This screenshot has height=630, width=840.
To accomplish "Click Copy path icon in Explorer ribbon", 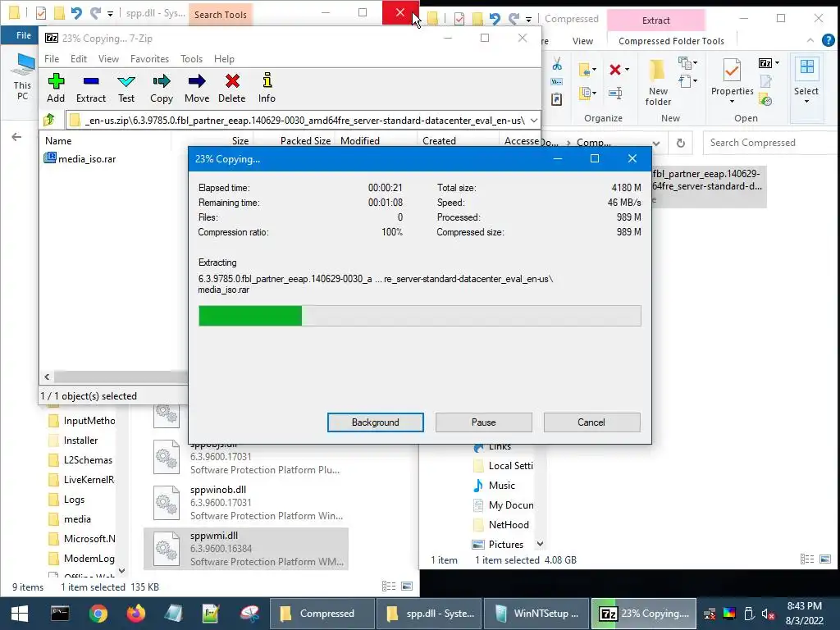I will pos(557,82).
